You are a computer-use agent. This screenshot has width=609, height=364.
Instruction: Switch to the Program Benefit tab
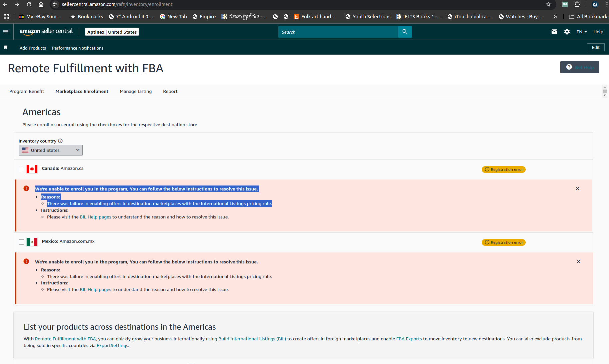click(27, 91)
